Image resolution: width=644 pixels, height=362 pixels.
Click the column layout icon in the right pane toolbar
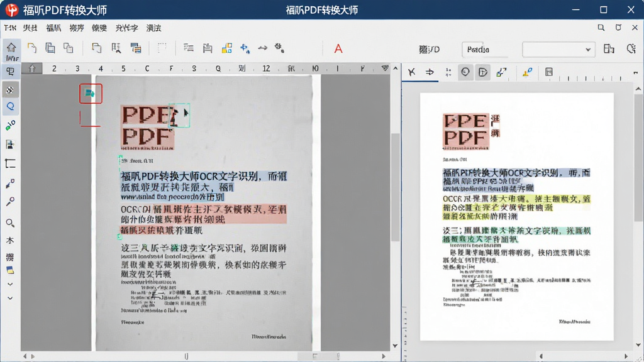(x=548, y=72)
